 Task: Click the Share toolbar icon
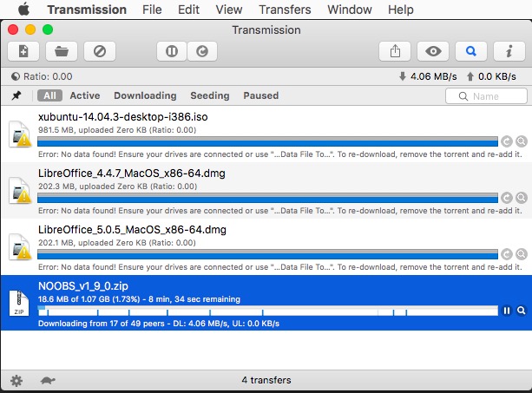[x=395, y=51]
